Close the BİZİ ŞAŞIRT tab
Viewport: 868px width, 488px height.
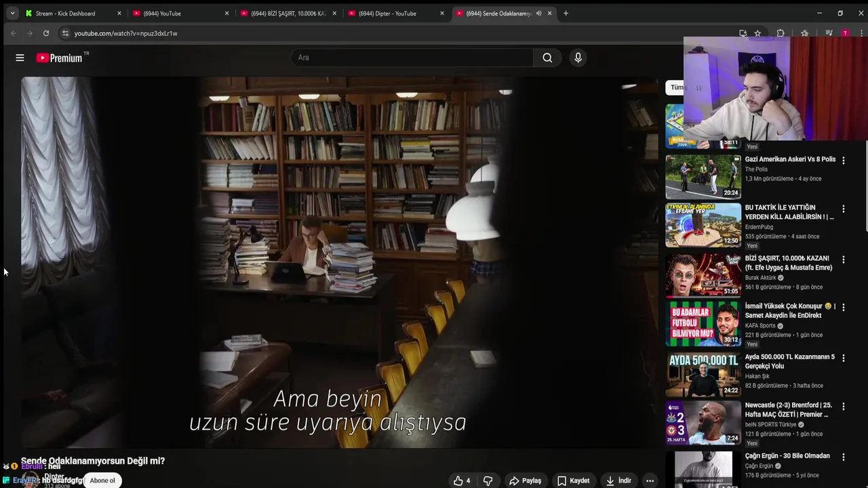point(334,13)
